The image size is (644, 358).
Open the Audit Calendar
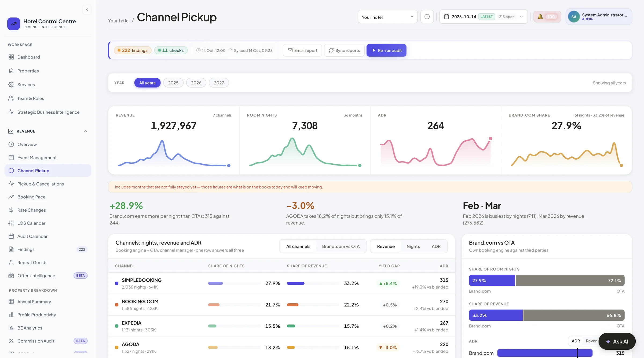(x=48, y=236)
